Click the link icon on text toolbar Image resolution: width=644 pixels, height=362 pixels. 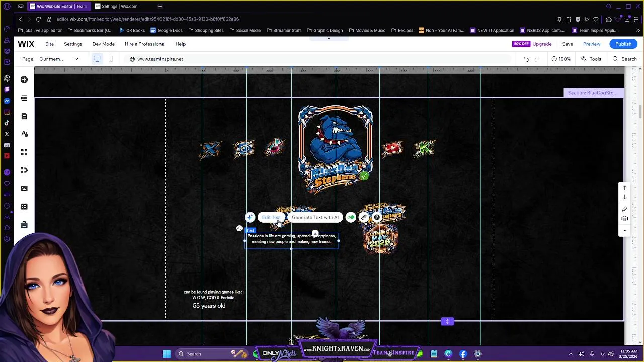[x=364, y=217]
